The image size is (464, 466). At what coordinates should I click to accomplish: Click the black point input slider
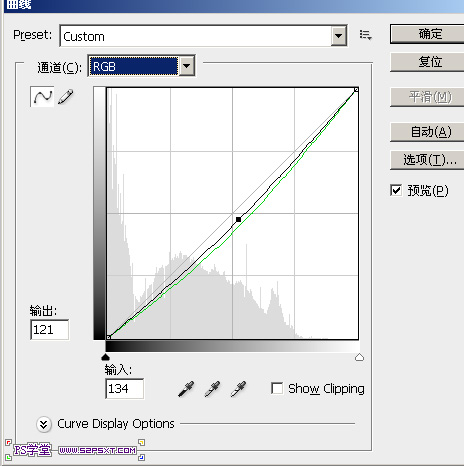[x=105, y=357]
